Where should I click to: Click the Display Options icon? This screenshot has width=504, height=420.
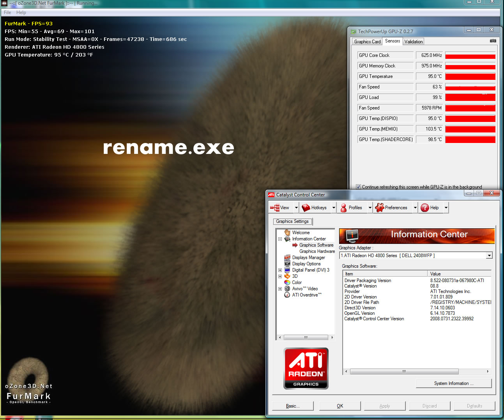coord(287,264)
